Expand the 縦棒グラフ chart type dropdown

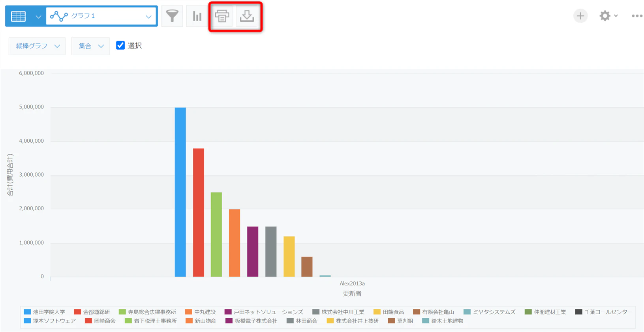click(37, 46)
